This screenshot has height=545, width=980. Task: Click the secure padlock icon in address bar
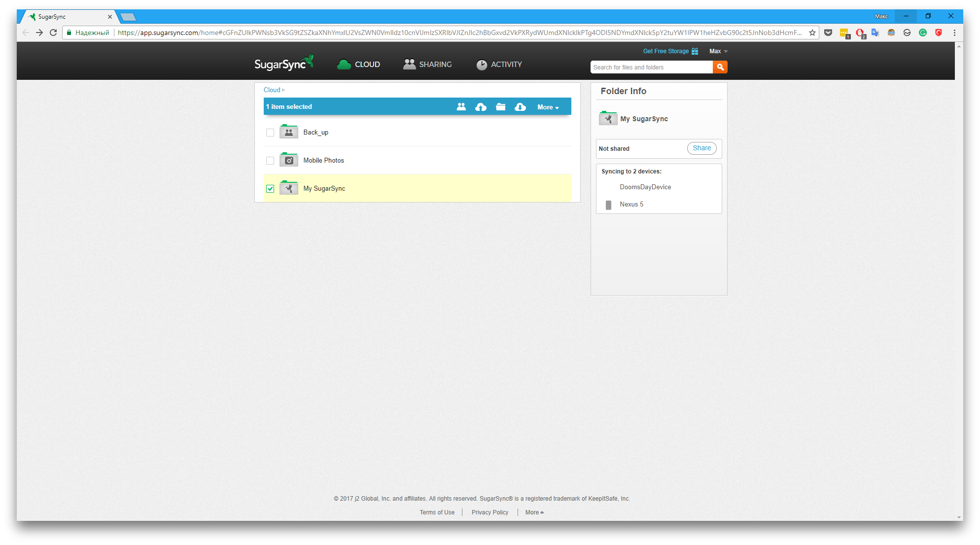pyautogui.click(x=69, y=33)
